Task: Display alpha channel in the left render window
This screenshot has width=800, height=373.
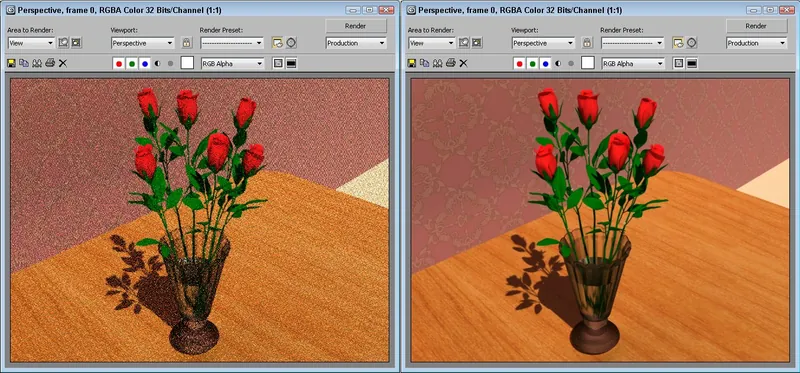Action: (158, 63)
